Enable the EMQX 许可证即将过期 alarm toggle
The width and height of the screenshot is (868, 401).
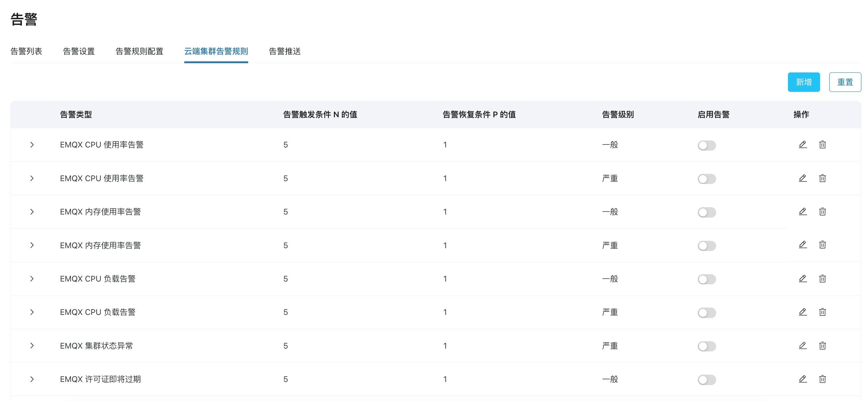pos(707,379)
